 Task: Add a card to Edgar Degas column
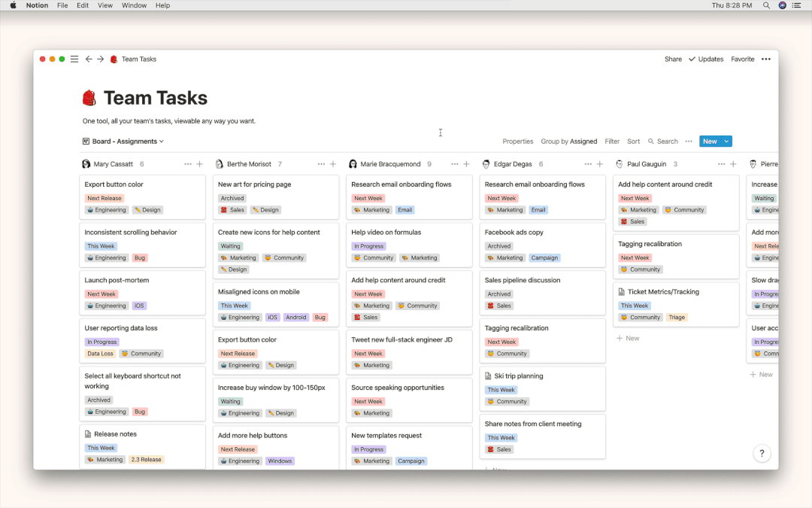click(600, 164)
